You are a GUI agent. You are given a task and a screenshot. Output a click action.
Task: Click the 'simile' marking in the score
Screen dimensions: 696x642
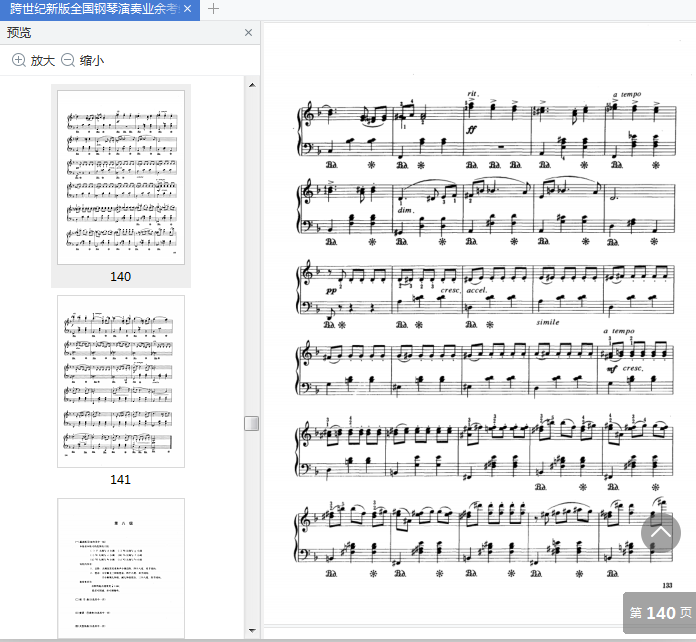tap(548, 322)
